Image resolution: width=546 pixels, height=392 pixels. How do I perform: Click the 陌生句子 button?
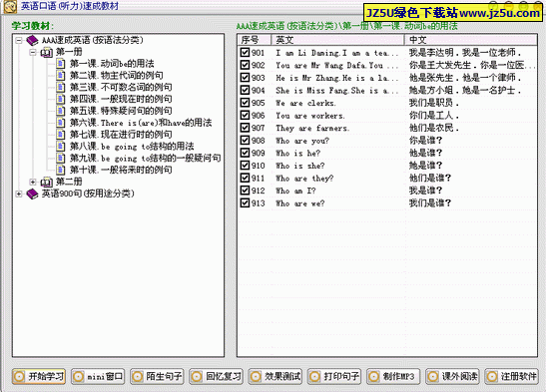[157, 376]
